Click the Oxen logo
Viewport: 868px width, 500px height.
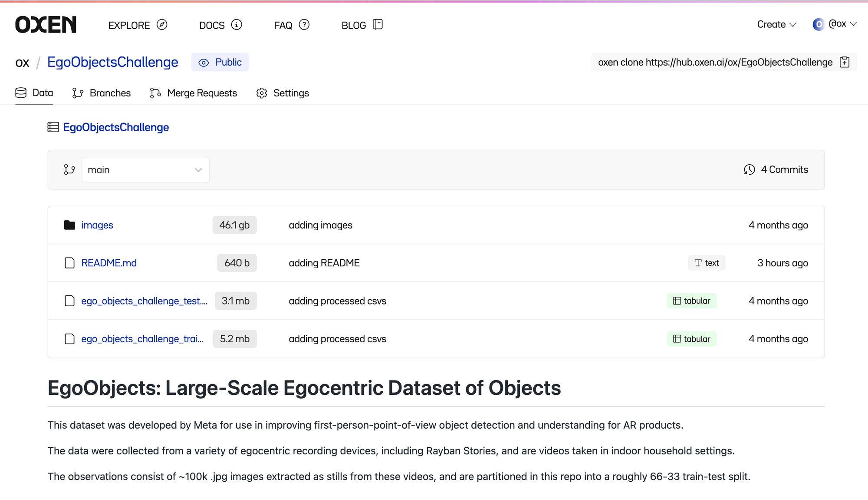pos(46,25)
